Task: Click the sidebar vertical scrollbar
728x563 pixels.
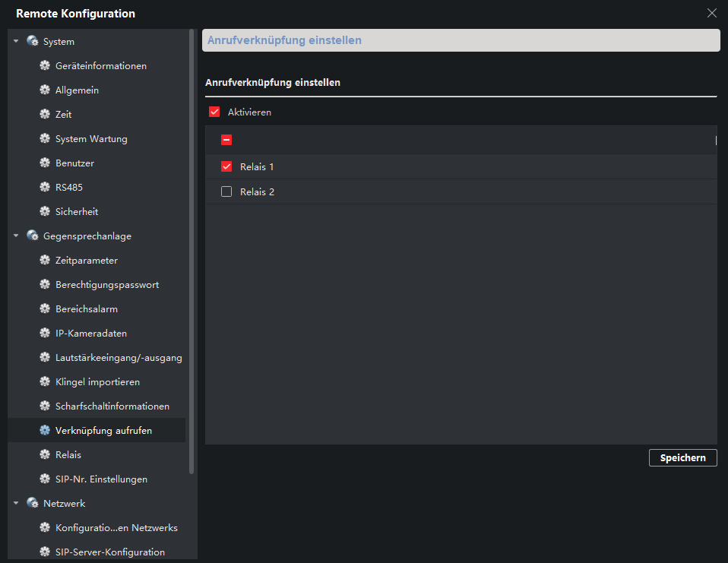Action: pyautogui.click(x=191, y=251)
